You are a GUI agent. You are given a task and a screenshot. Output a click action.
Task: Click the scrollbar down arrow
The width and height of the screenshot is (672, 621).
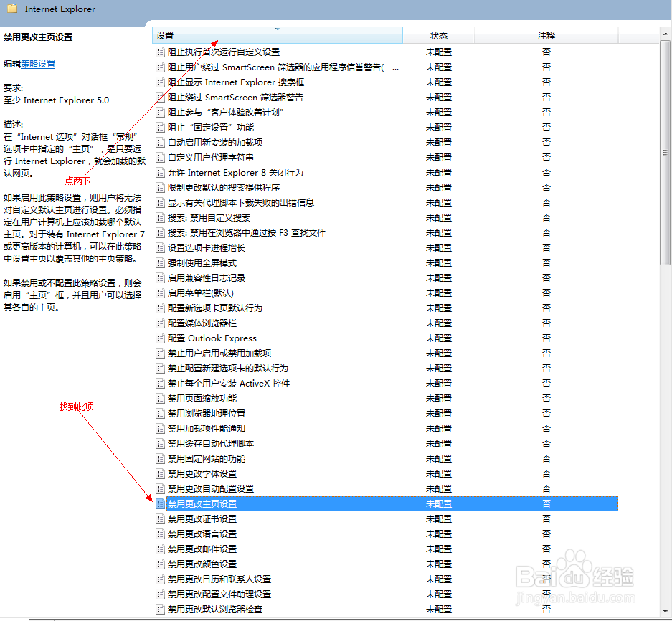click(665, 612)
